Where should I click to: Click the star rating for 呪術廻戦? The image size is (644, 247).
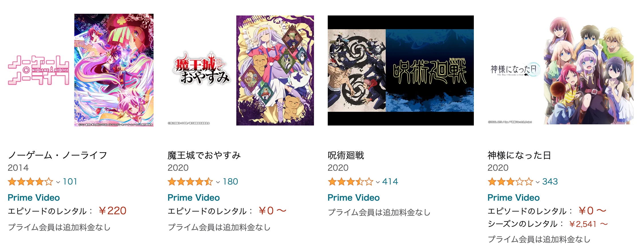(350, 182)
